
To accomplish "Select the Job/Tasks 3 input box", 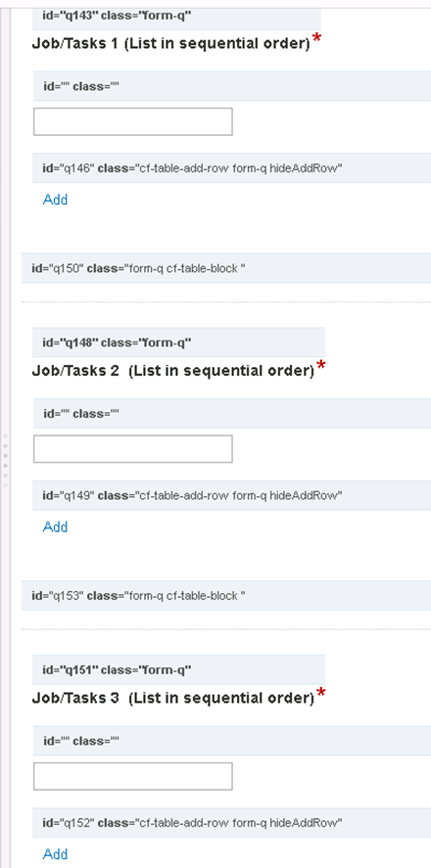I will (x=133, y=776).
